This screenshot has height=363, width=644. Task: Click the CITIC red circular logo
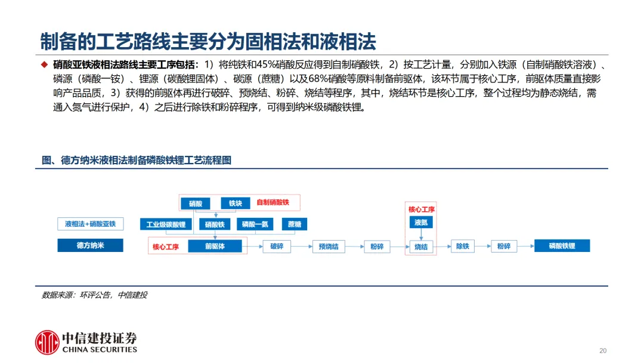[47, 342]
